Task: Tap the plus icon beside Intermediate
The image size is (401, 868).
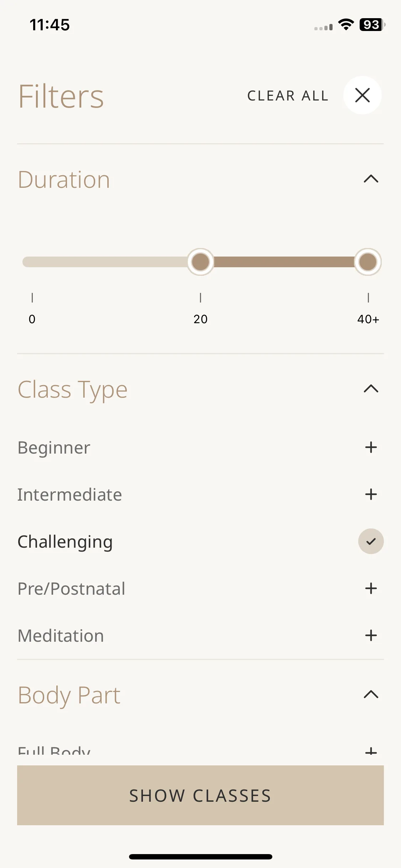Action: [371, 494]
